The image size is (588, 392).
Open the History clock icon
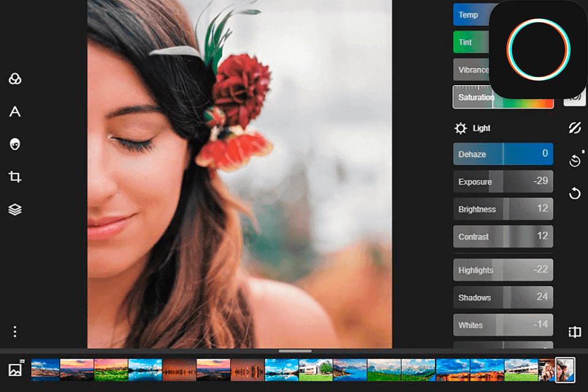click(x=575, y=160)
